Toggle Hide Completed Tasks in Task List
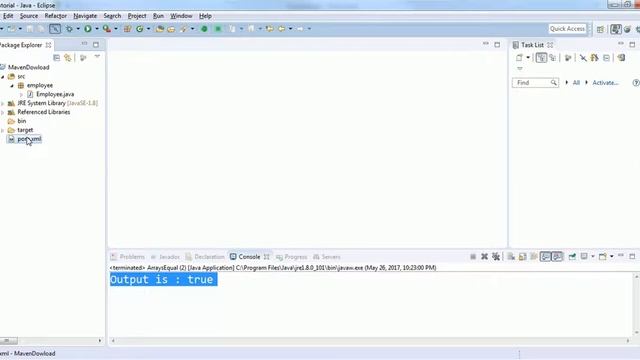Screen dimensions: 640x360 click(x=583, y=58)
